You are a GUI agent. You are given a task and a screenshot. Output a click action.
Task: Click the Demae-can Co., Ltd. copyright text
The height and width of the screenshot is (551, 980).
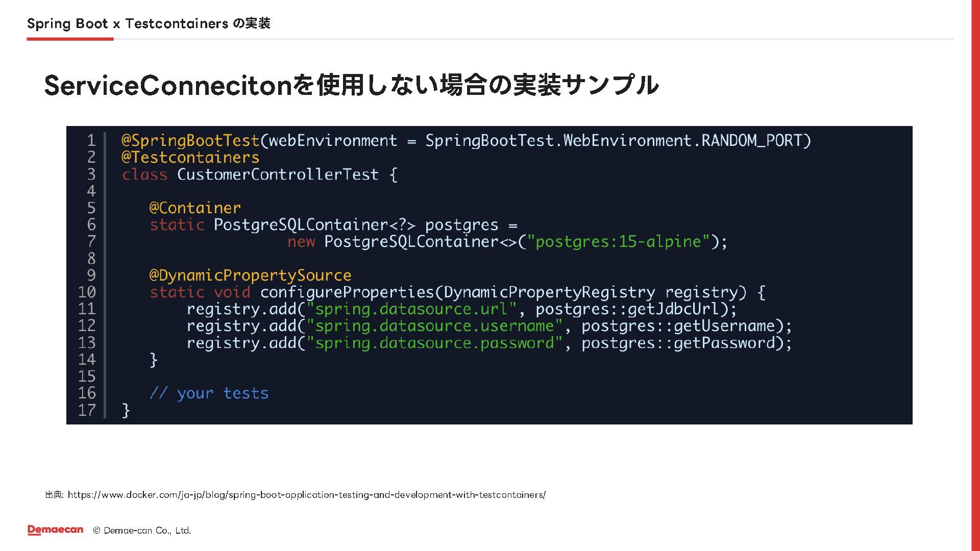pyautogui.click(x=142, y=531)
